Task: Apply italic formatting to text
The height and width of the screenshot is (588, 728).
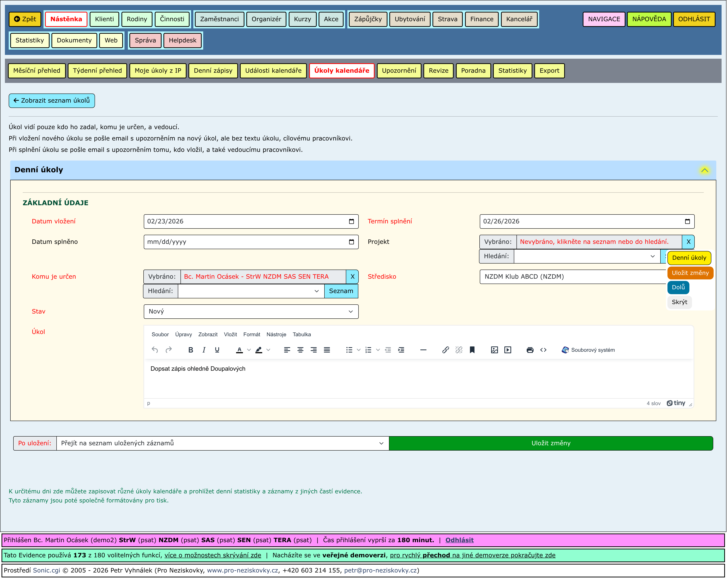Action: point(204,350)
